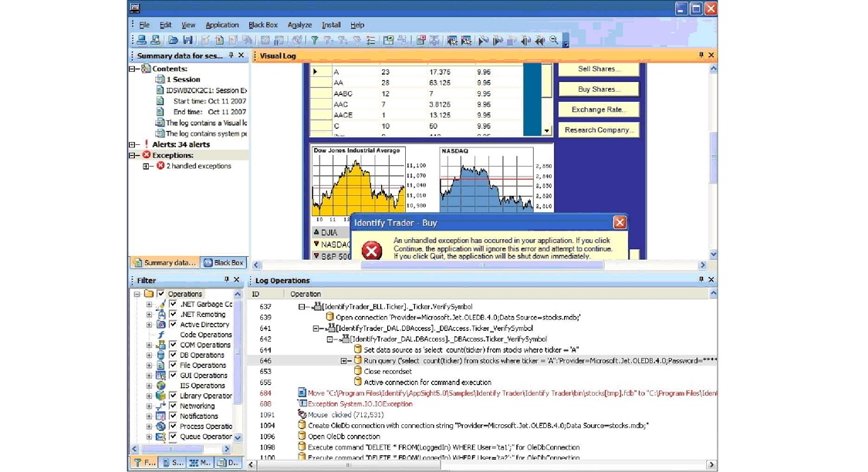Toggle the top-level Operations checkbox
Screen dimensions: 868x472
click(x=161, y=294)
